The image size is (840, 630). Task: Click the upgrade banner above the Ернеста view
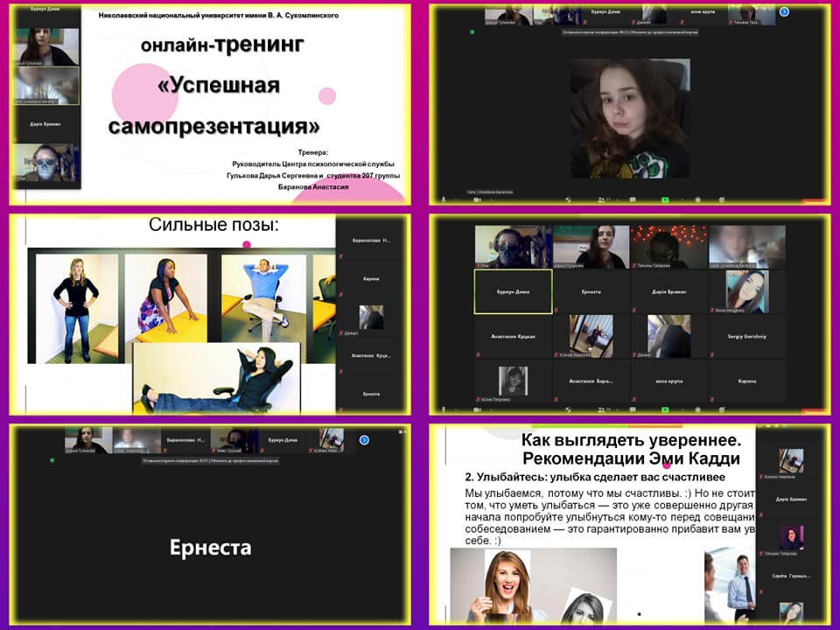[210, 460]
